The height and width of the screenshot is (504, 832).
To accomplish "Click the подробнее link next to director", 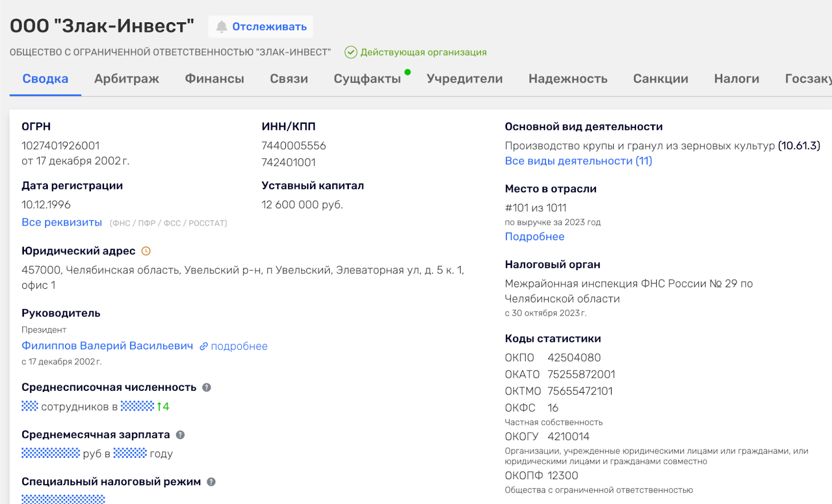I will tap(239, 346).
